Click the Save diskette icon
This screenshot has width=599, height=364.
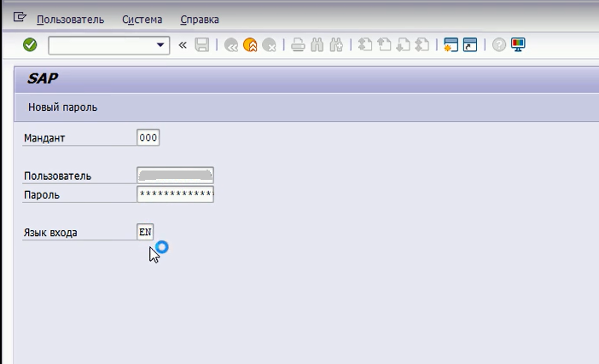202,45
